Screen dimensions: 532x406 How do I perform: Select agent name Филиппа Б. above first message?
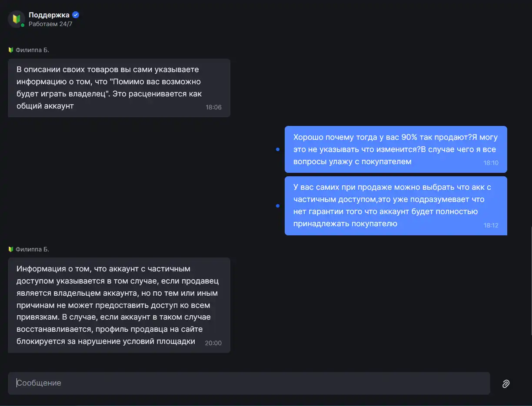[x=32, y=50]
